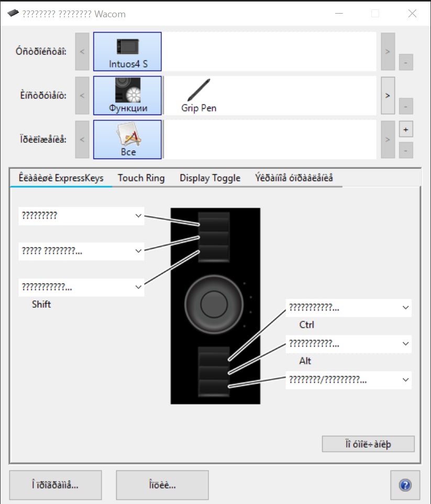Click the Ctrl modifier label

(306, 324)
